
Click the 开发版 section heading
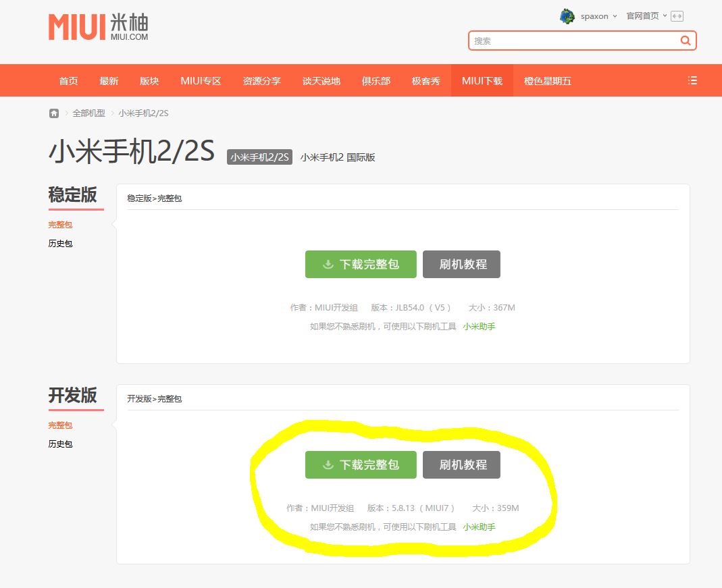(73, 395)
